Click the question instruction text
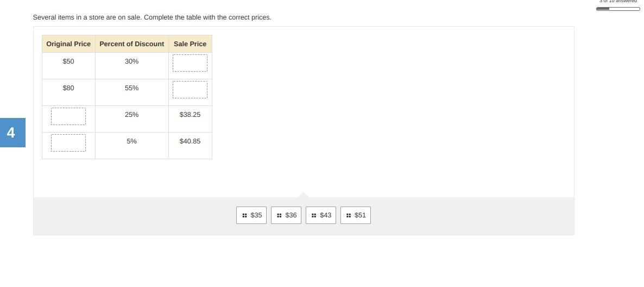This screenshot has width=644, height=287. pyautogui.click(x=152, y=17)
